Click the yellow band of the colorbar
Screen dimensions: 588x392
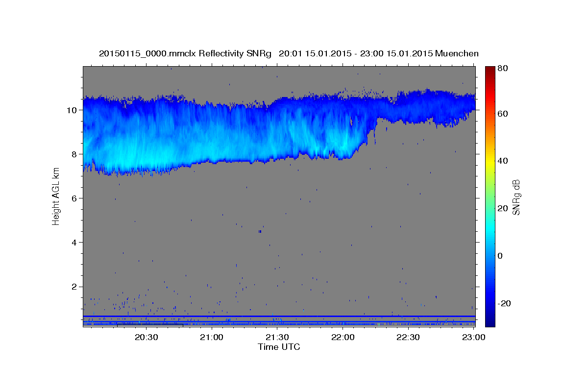click(x=490, y=161)
